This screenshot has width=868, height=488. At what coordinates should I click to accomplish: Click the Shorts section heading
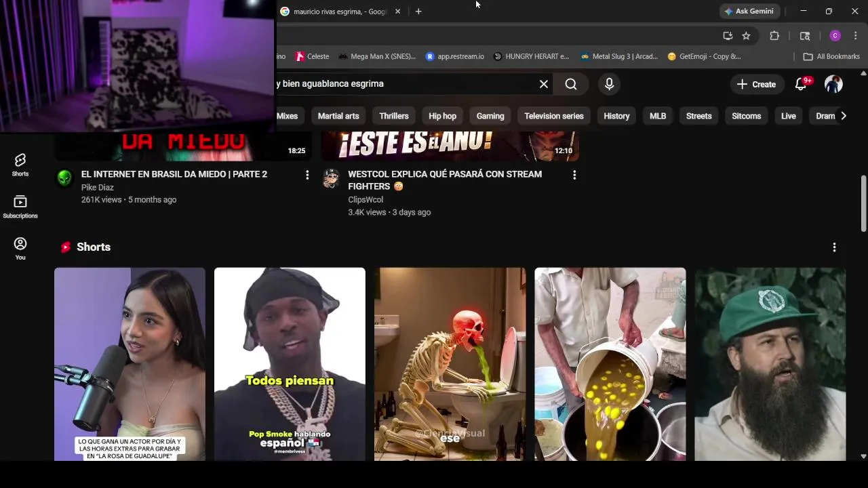pyautogui.click(x=94, y=247)
